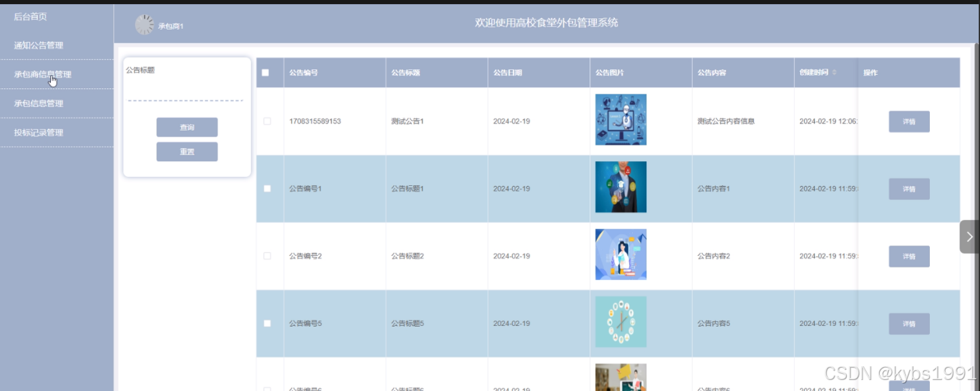Open the 测试公告1 announcement image
The width and height of the screenshot is (980, 391).
point(620,119)
